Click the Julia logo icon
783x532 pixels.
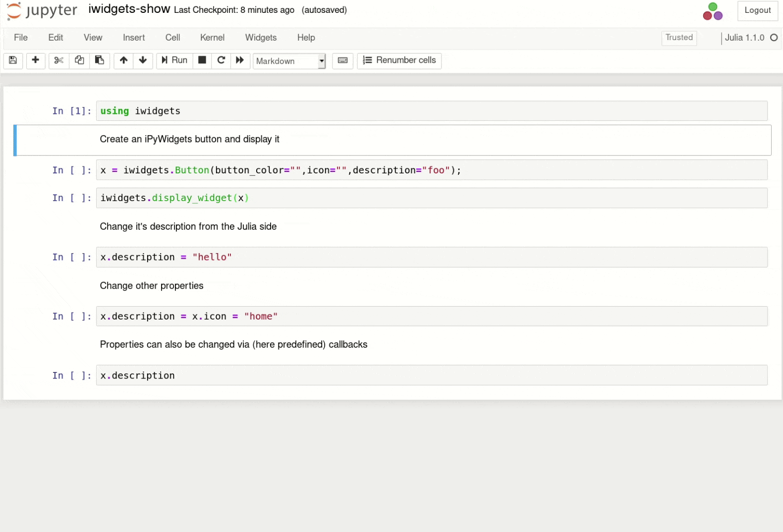point(713,11)
